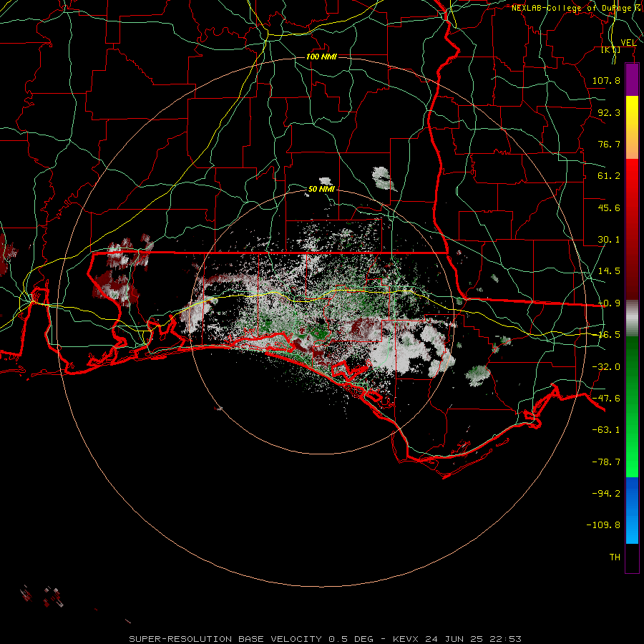Click the 76.7 velocity scale value
644x644 pixels.
[x=609, y=144]
